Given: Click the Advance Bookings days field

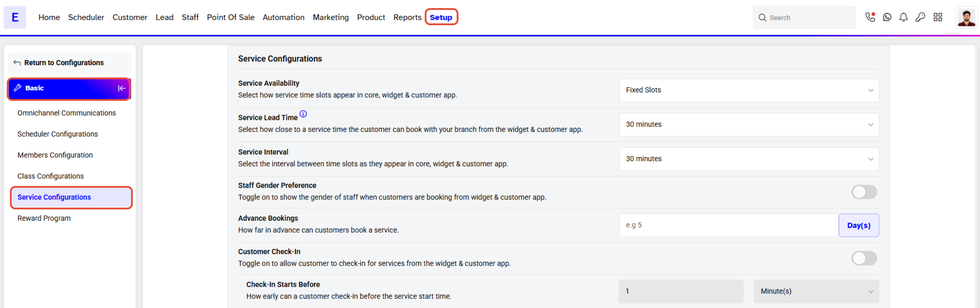Looking at the screenshot, I should (x=729, y=226).
